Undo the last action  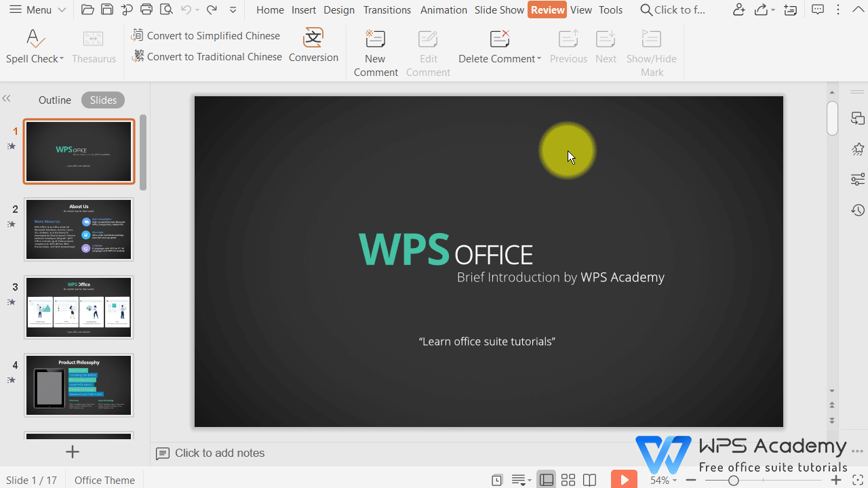point(186,9)
